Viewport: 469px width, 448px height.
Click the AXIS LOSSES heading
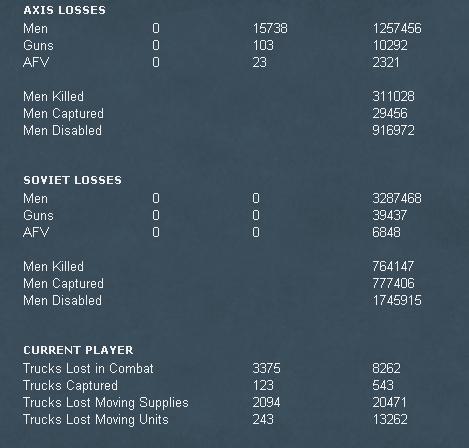(x=64, y=10)
